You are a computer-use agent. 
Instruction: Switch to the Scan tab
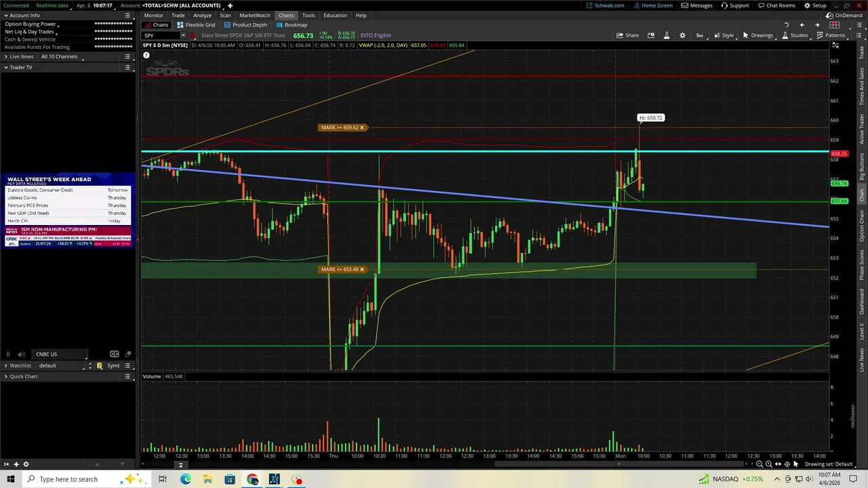(x=225, y=15)
